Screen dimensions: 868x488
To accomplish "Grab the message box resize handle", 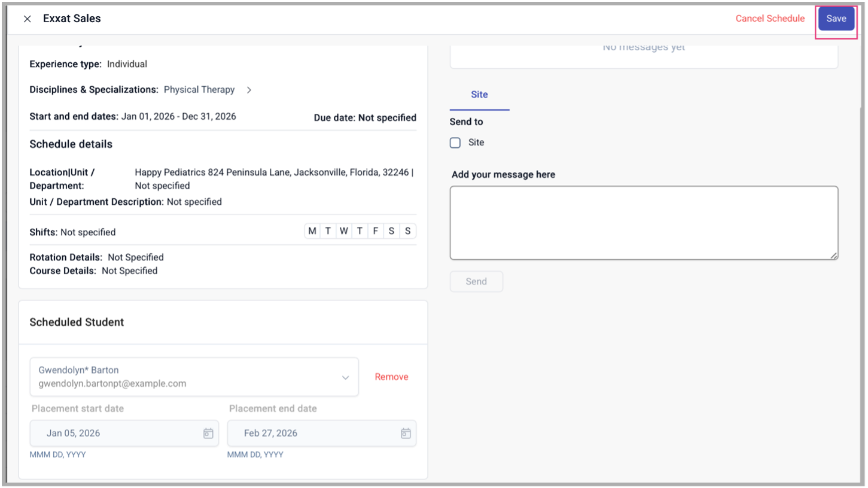I will 834,256.
